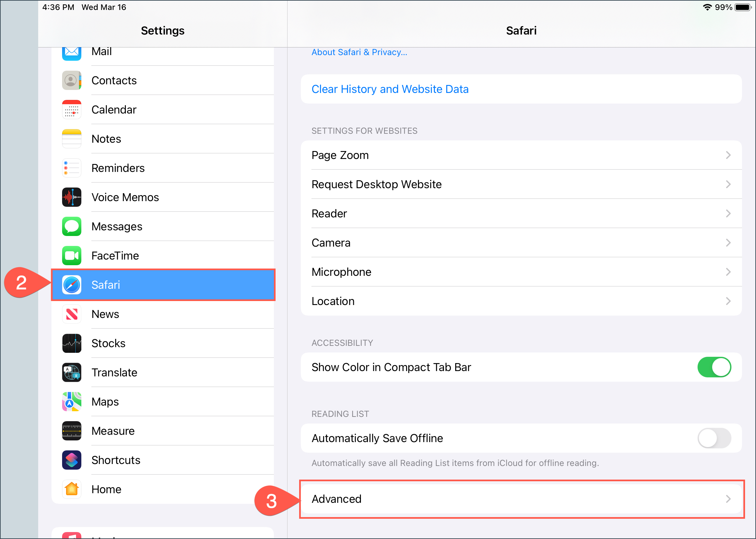Select Home in settings list

click(163, 489)
